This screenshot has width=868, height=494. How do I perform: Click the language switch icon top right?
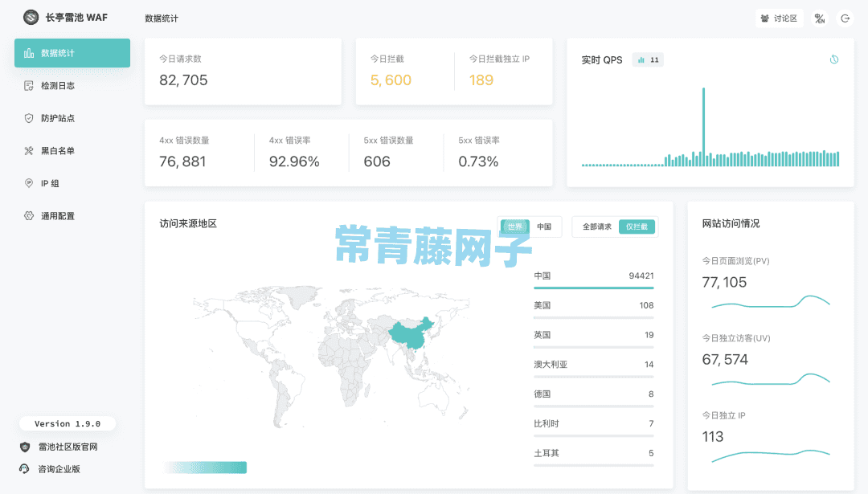pyautogui.click(x=820, y=18)
